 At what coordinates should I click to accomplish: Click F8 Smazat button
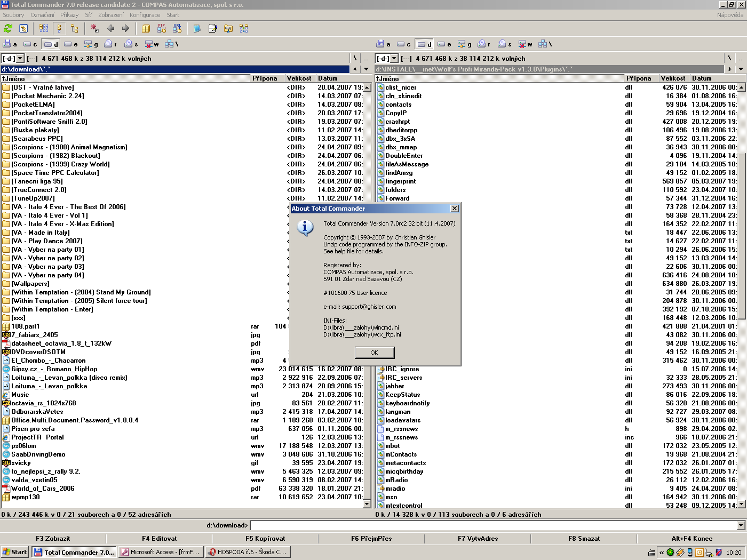[584, 539]
